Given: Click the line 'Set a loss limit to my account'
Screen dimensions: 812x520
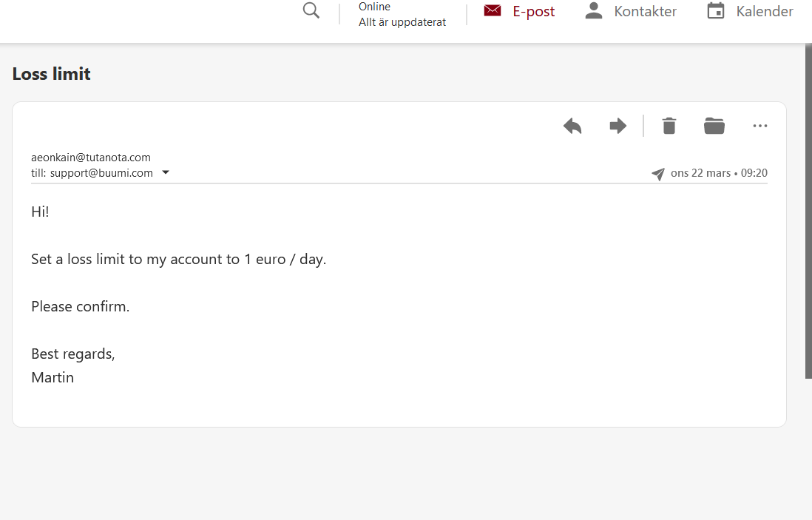Looking at the screenshot, I should (179, 259).
